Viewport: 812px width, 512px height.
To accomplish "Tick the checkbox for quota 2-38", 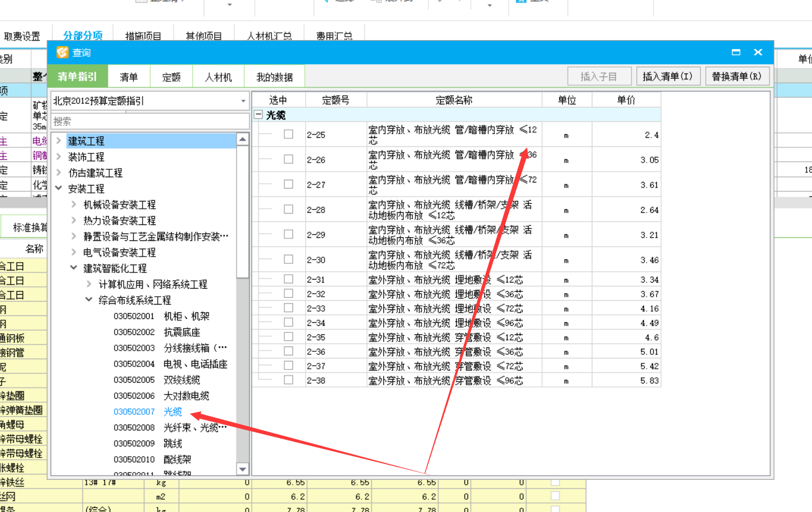I will (x=289, y=380).
